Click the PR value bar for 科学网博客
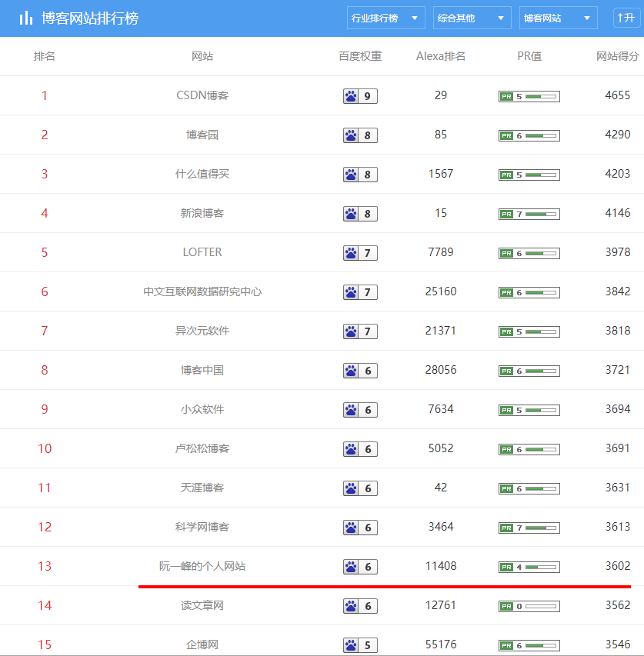The image size is (644, 656). point(529,528)
